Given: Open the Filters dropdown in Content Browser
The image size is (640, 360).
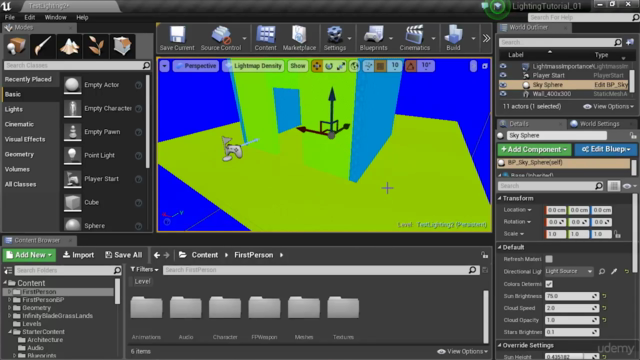Looking at the screenshot, I should [x=144, y=270].
